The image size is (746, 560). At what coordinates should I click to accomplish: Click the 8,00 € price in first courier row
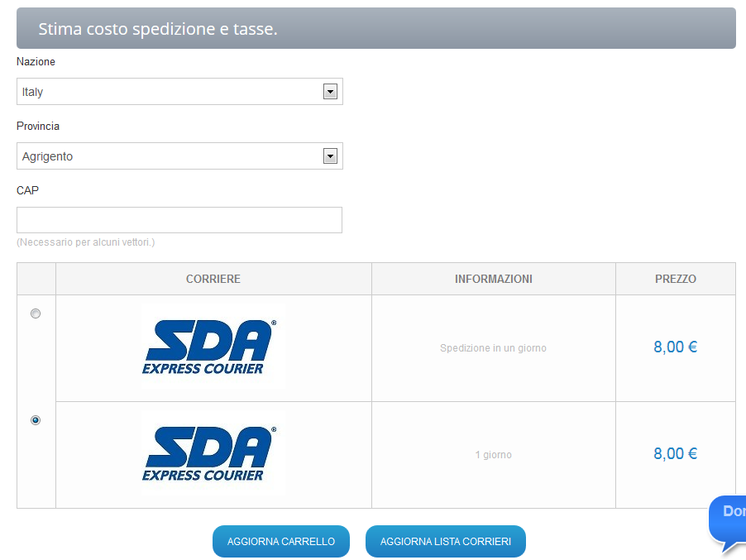(675, 347)
